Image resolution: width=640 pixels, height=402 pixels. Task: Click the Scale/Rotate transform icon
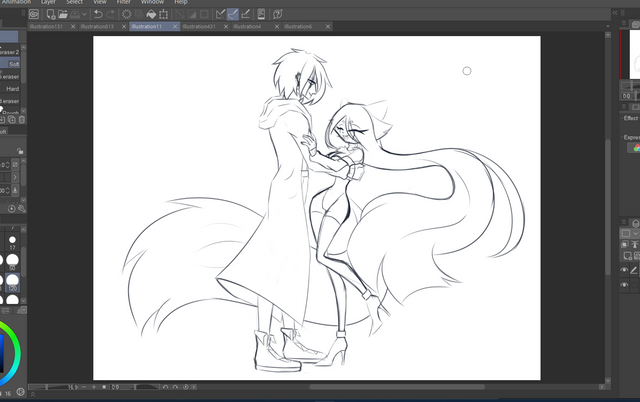163,14
